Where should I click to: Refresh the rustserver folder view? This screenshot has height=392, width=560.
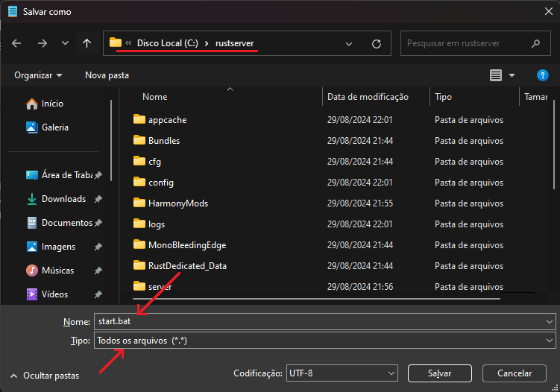(x=377, y=44)
